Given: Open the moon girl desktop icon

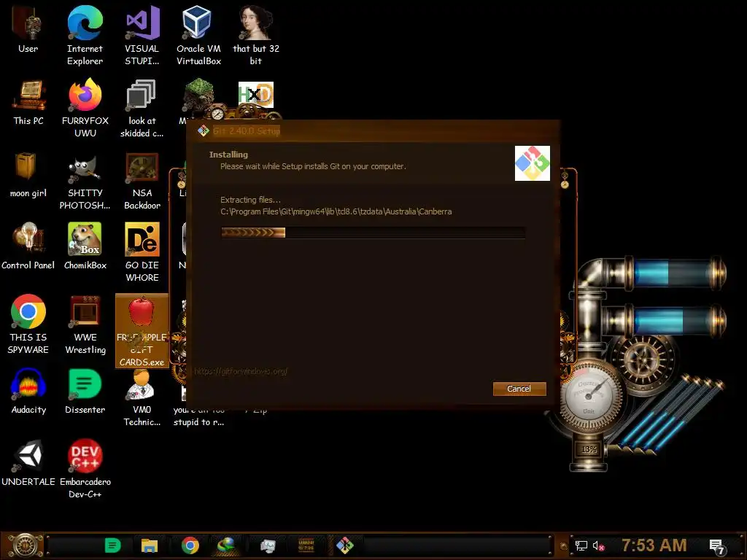Looking at the screenshot, I should [28, 175].
